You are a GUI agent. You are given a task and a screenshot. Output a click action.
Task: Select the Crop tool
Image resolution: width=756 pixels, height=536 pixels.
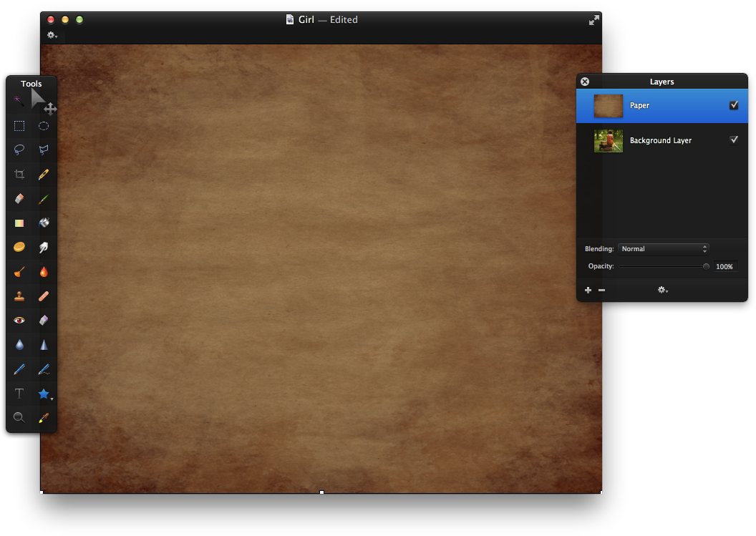click(19, 175)
